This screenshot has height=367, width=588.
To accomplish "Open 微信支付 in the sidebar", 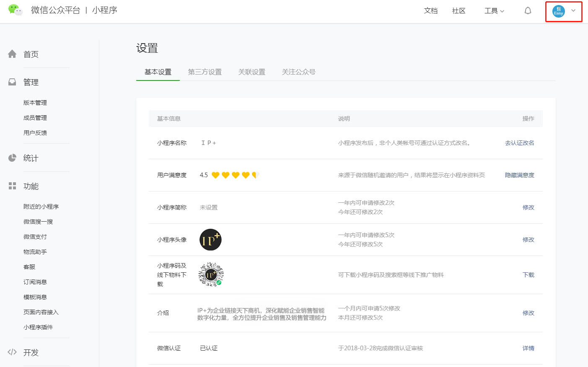I will (35, 237).
